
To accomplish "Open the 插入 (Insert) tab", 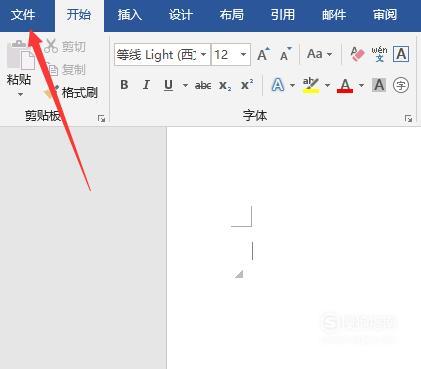I will pyautogui.click(x=129, y=15).
